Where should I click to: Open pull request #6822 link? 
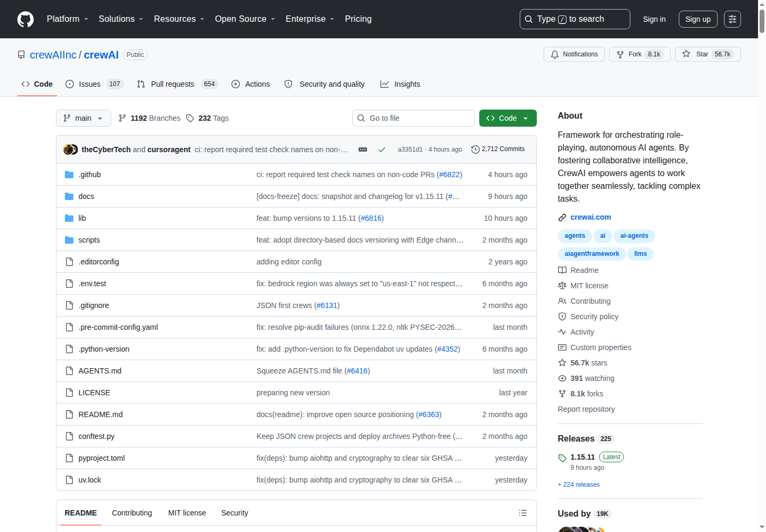pos(449,174)
